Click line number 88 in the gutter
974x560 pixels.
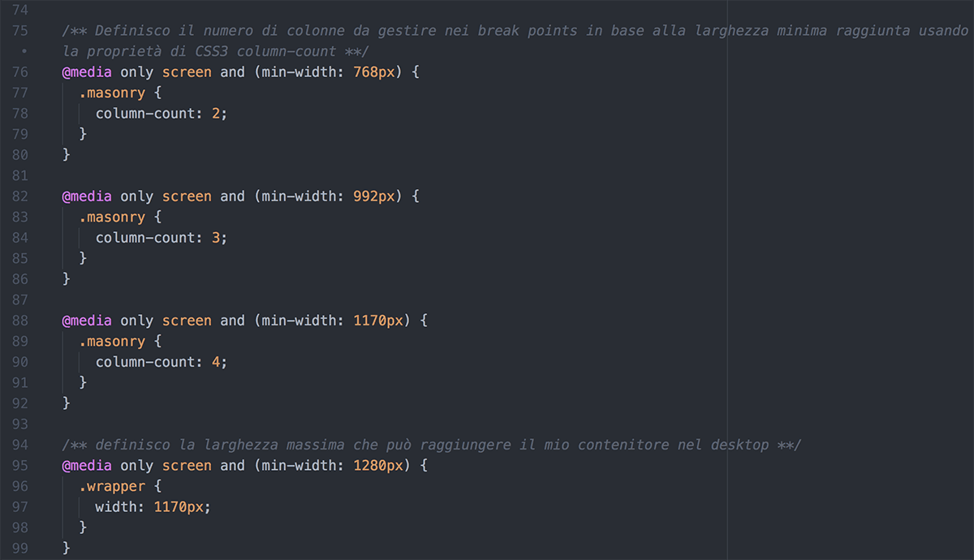(x=19, y=321)
